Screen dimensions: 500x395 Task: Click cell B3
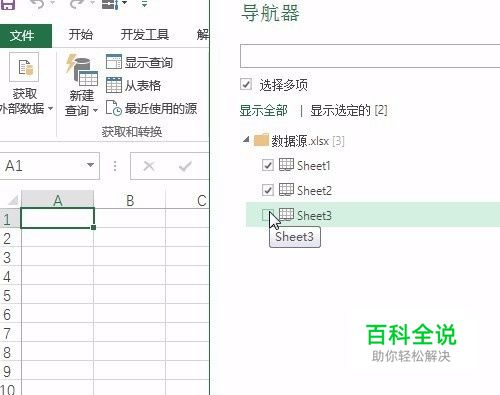130,256
